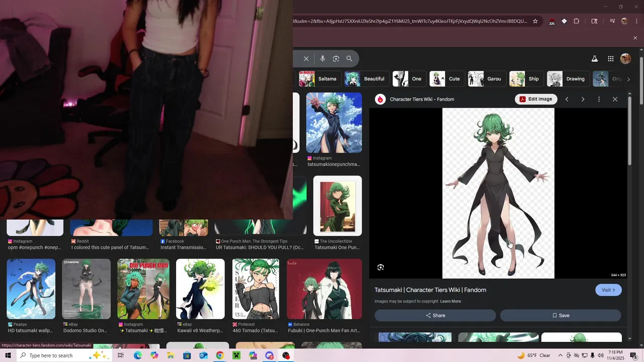The height and width of the screenshot is (362, 644).
Task: Open the Google apps grid
Action: pyautogui.click(x=610, y=58)
